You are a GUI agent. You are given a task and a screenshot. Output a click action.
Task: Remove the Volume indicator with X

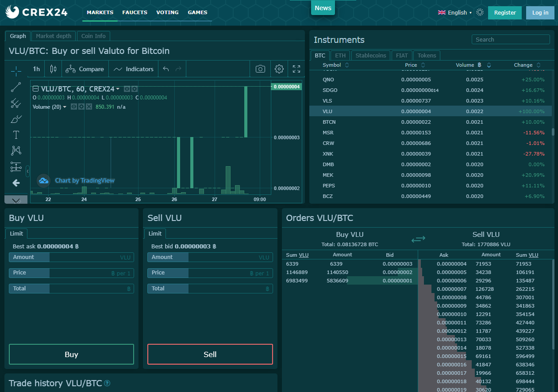[x=89, y=107]
